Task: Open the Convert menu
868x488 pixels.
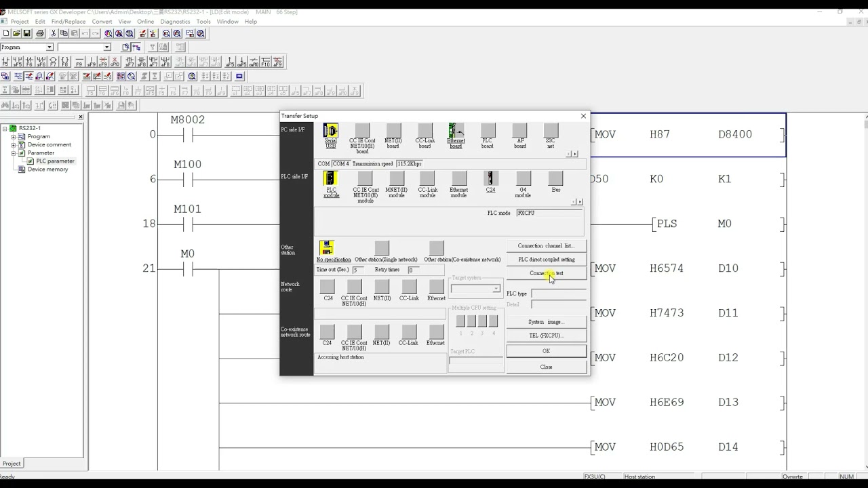Action: [x=102, y=22]
